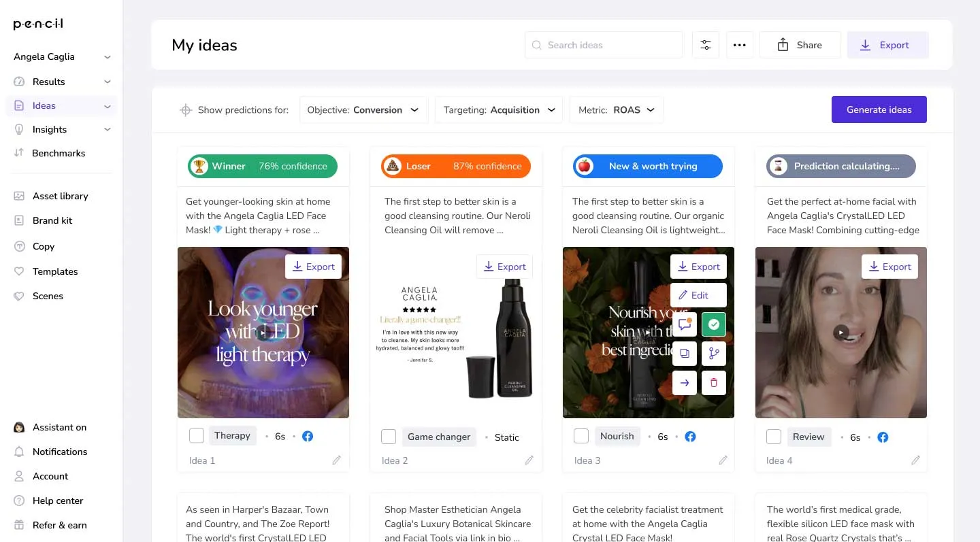Open Account in the sidebar
Viewport: 980px width, 542px height.
50,476
